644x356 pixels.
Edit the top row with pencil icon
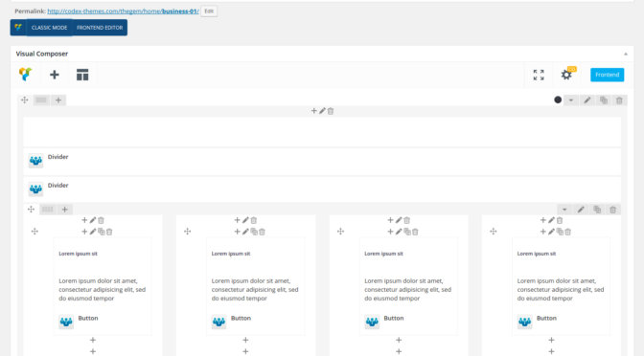click(x=587, y=100)
